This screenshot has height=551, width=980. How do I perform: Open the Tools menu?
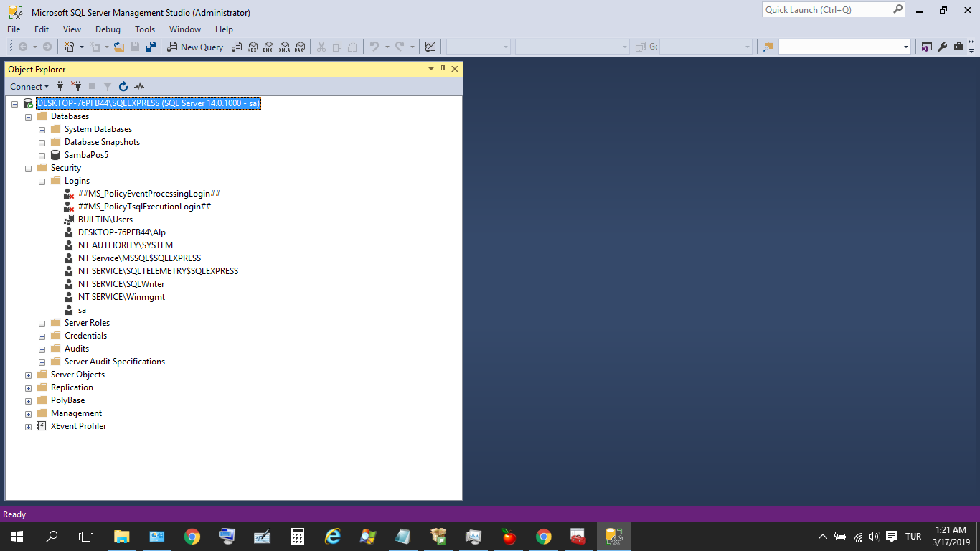145,29
